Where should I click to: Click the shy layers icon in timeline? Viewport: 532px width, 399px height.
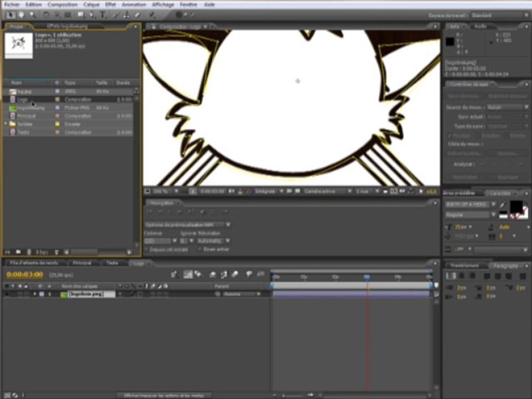tap(213, 274)
